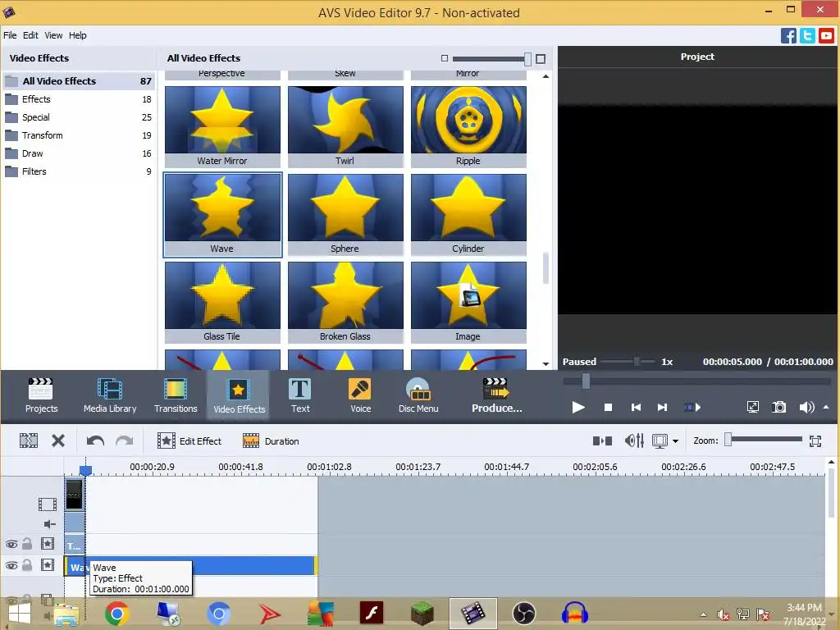This screenshot has width=840, height=630.
Task: Open OBS Studio from the taskbar
Action: coord(523,614)
